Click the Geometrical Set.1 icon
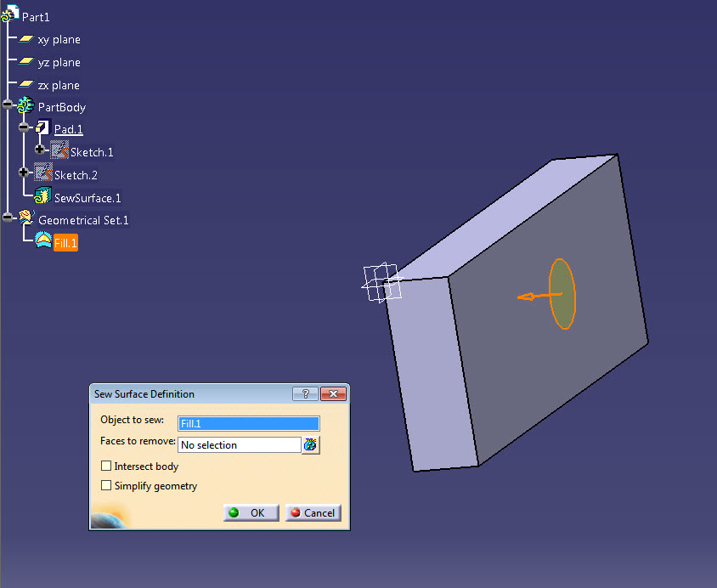The width and height of the screenshot is (717, 588). coord(26,218)
